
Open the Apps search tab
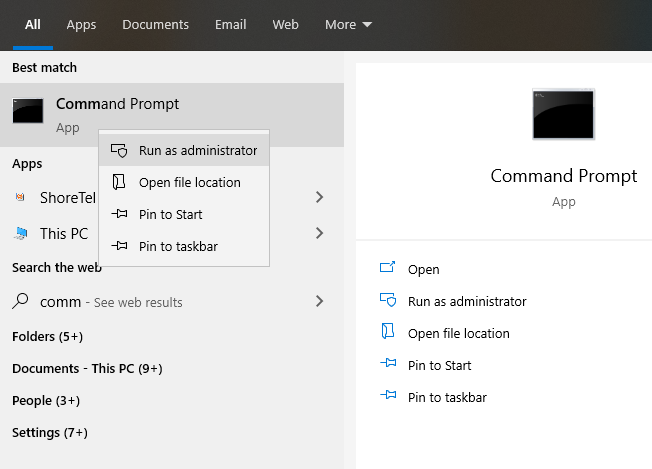point(81,25)
